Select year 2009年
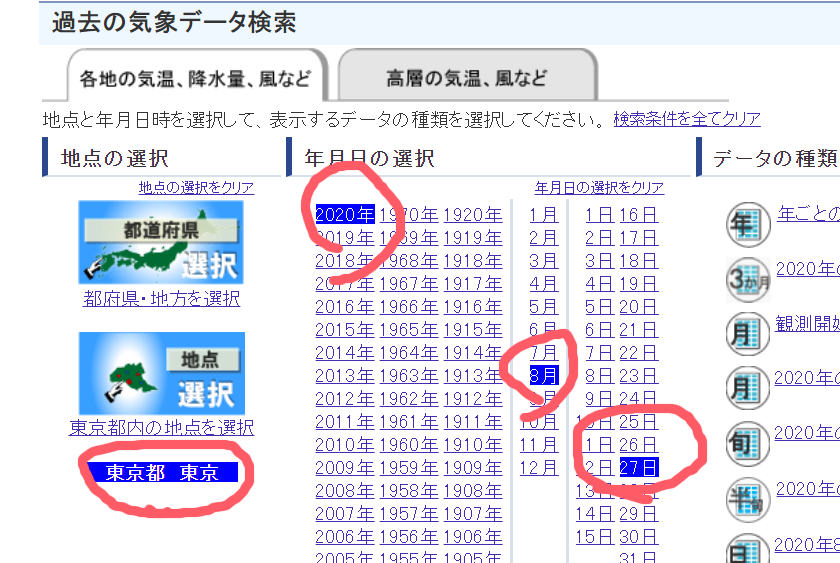Image resolution: width=840 pixels, height=563 pixels. pyautogui.click(x=345, y=468)
